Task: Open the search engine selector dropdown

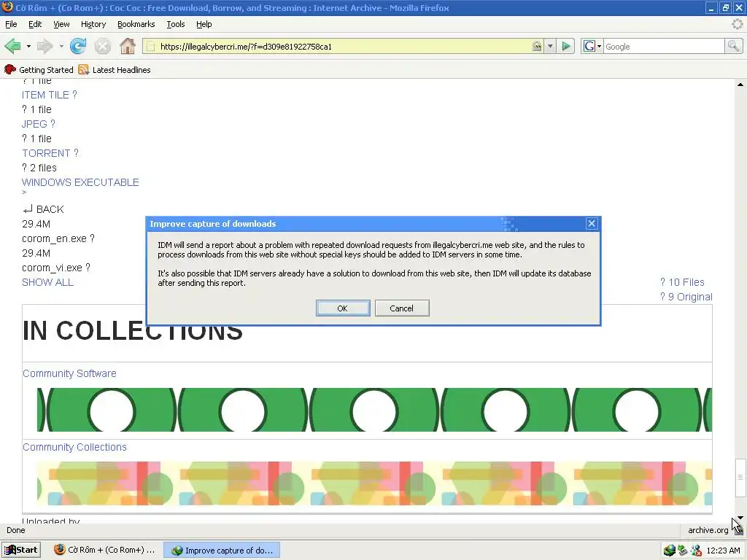Action: click(592, 46)
